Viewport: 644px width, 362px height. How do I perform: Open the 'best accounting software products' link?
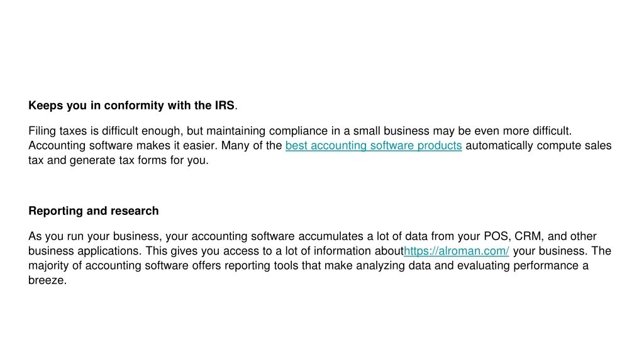[374, 146]
